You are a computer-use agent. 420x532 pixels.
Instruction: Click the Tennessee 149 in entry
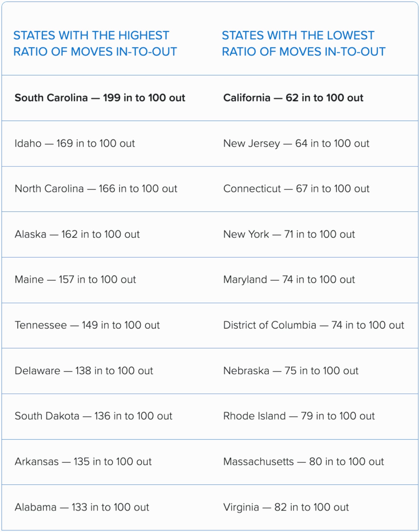(x=87, y=325)
